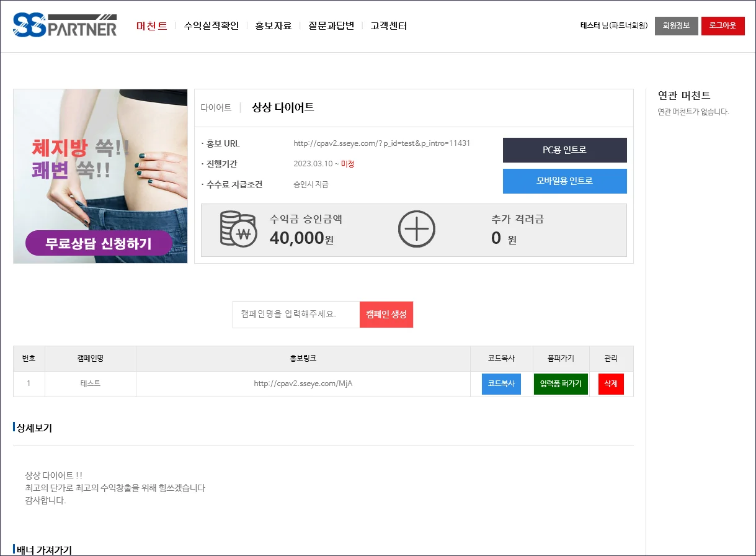
Task: Click the 로그아웃 button
Action: click(x=723, y=26)
